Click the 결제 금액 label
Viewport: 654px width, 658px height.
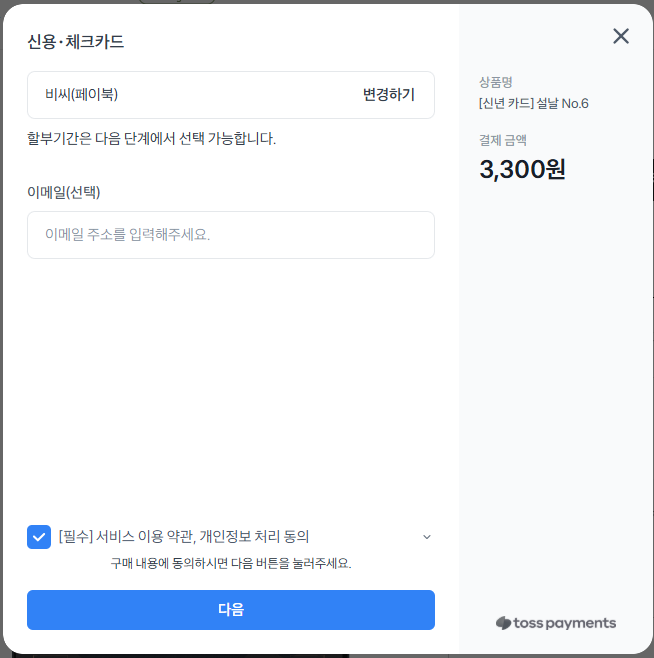(503, 140)
